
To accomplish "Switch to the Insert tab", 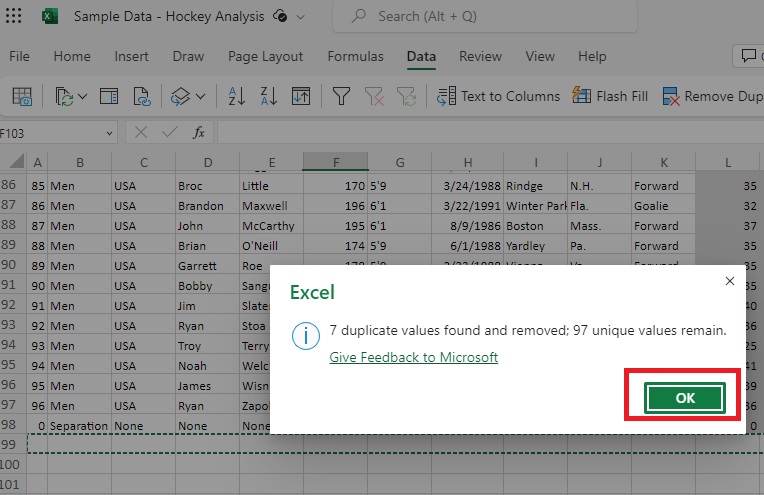I will click(x=132, y=57).
